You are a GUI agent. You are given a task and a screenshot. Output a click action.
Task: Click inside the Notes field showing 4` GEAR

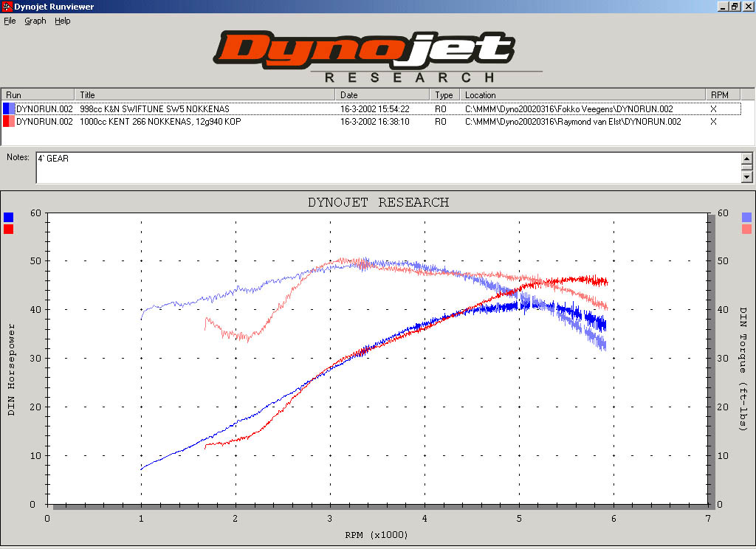coord(388,168)
